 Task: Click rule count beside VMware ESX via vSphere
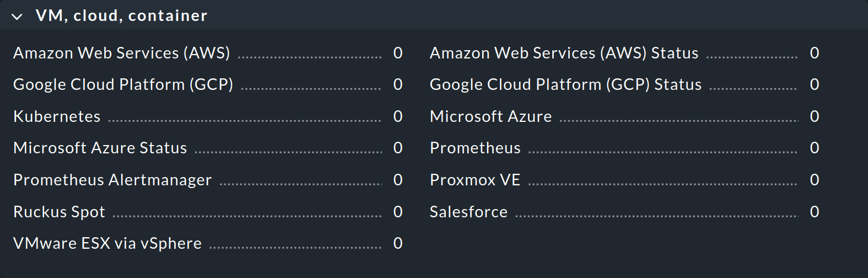[398, 243]
